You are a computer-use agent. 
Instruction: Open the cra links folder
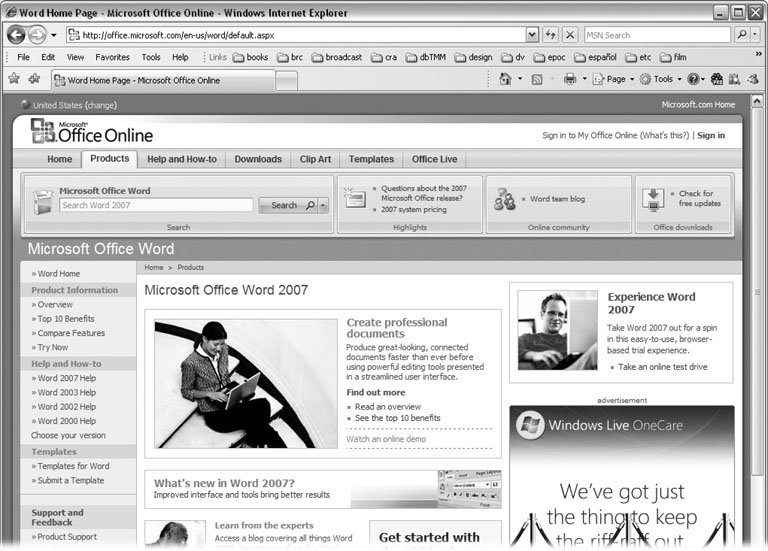pos(384,57)
